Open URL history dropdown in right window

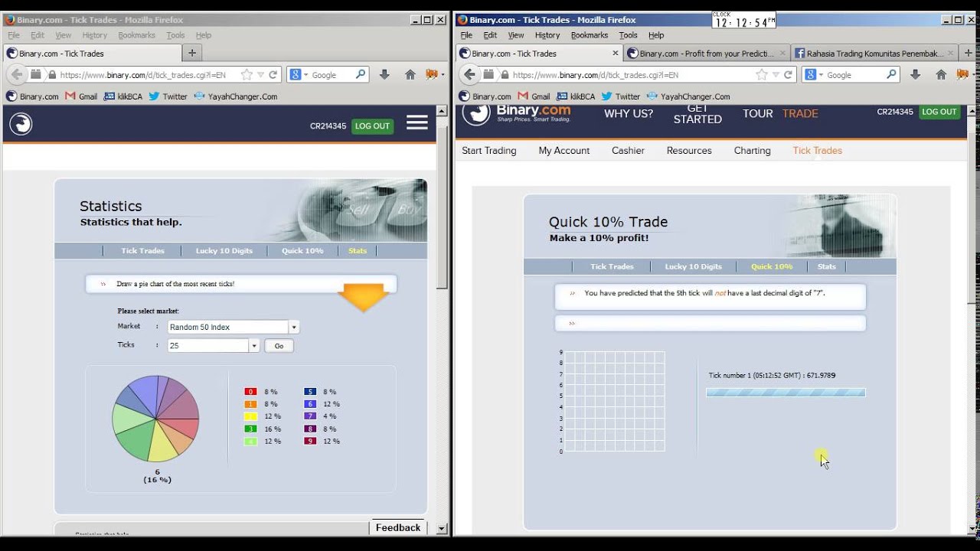[x=776, y=75]
